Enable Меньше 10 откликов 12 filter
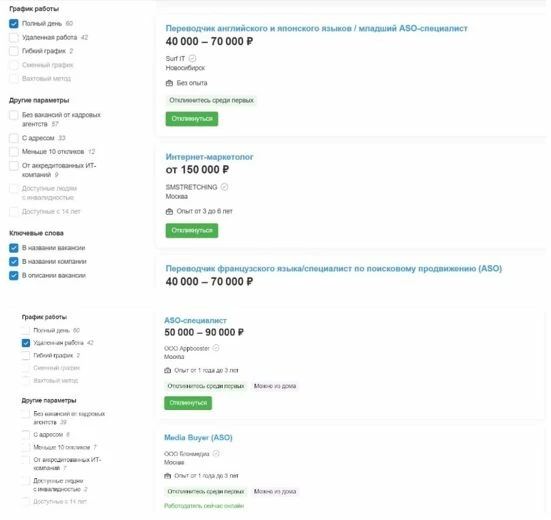Viewport: 551px width, 520px height. (x=14, y=152)
